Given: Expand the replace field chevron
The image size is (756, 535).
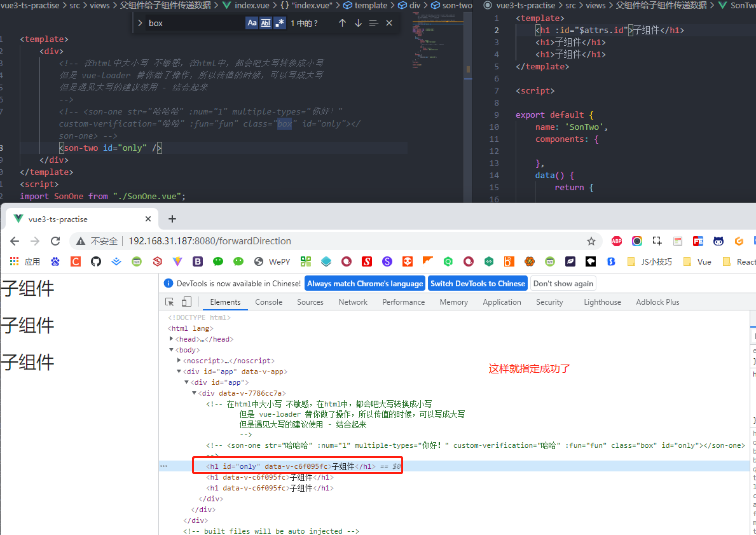Looking at the screenshot, I should coord(140,23).
